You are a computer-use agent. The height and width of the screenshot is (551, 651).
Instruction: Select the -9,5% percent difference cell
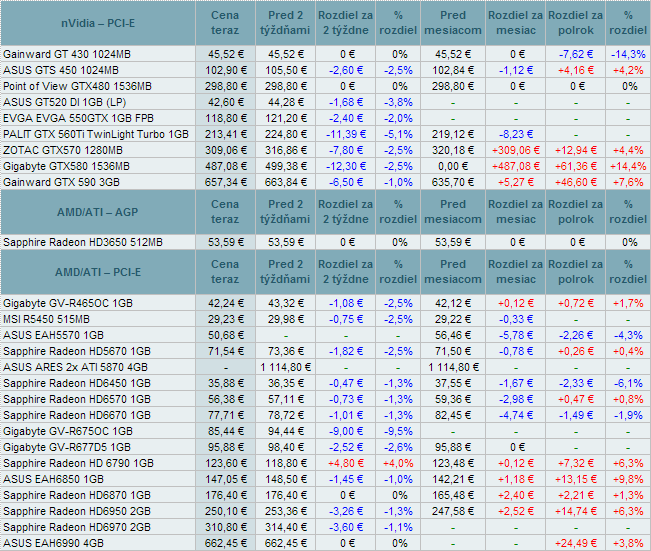pos(398,431)
